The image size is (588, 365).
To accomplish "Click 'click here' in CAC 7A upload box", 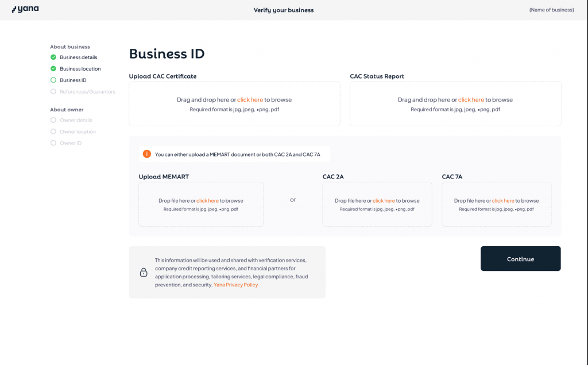I will point(503,201).
